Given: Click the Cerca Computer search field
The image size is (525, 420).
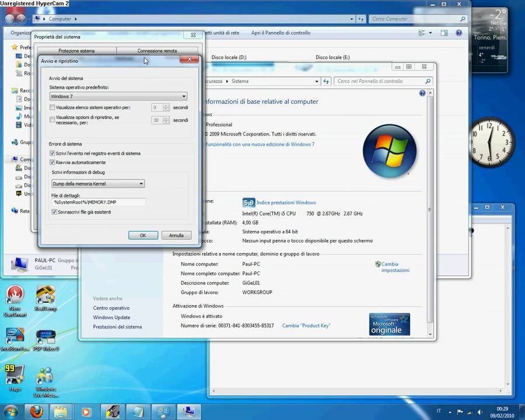Looking at the screenshot, I should pyautogui.click(x=414, y=19).
